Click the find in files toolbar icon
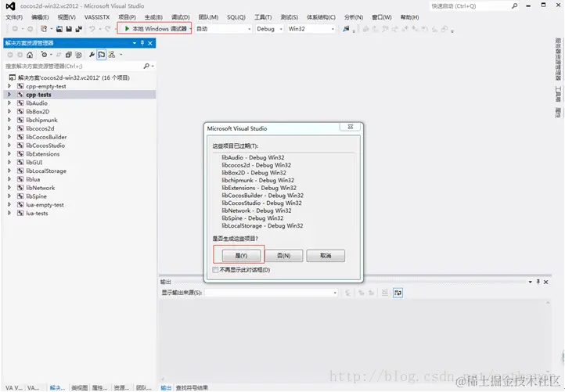Screen dimensions: 565x392 click(x=346, y=29)
